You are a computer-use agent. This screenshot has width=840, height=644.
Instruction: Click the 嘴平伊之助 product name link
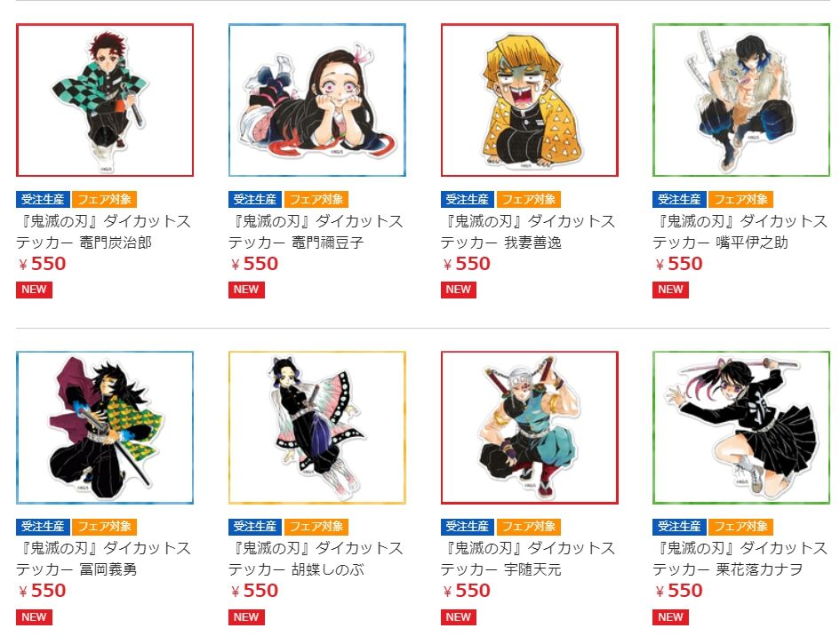click(740, 232)
